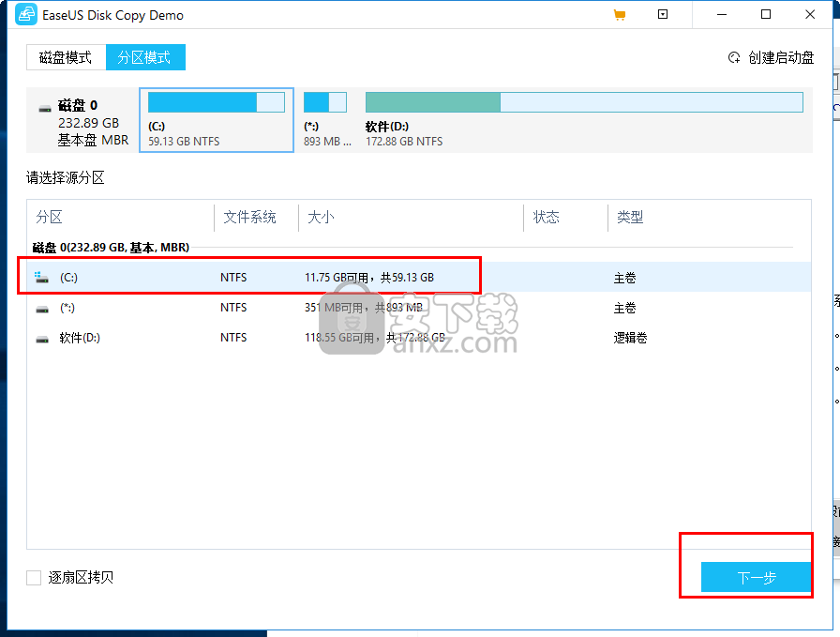Click '351 MB可用，共893 MB' size cell
The width and height of the screenshot is (840, 637).
coord(364,308)
